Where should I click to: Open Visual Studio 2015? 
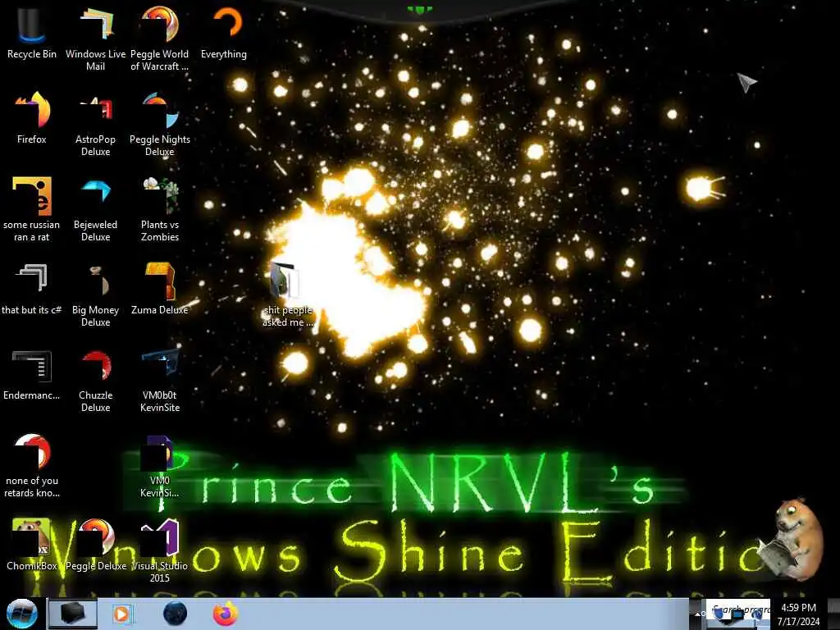(160, 550)
